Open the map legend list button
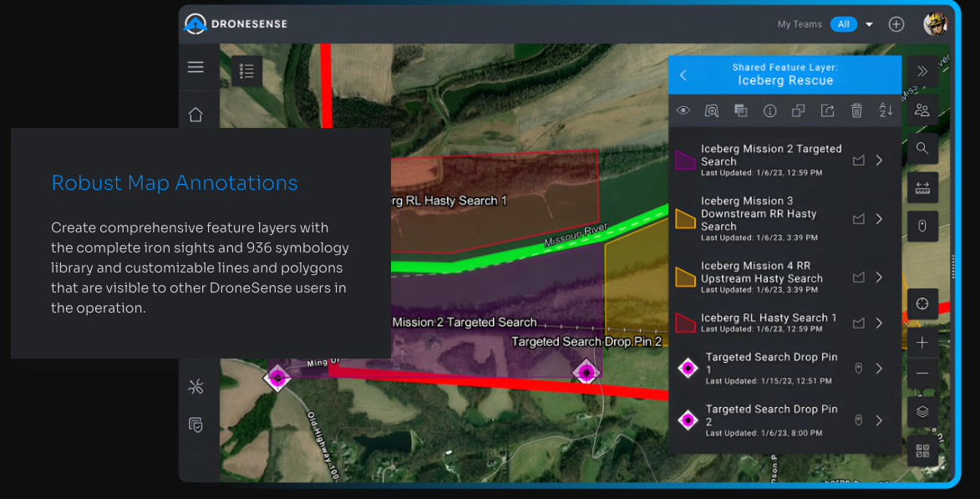 coord(246,72)
